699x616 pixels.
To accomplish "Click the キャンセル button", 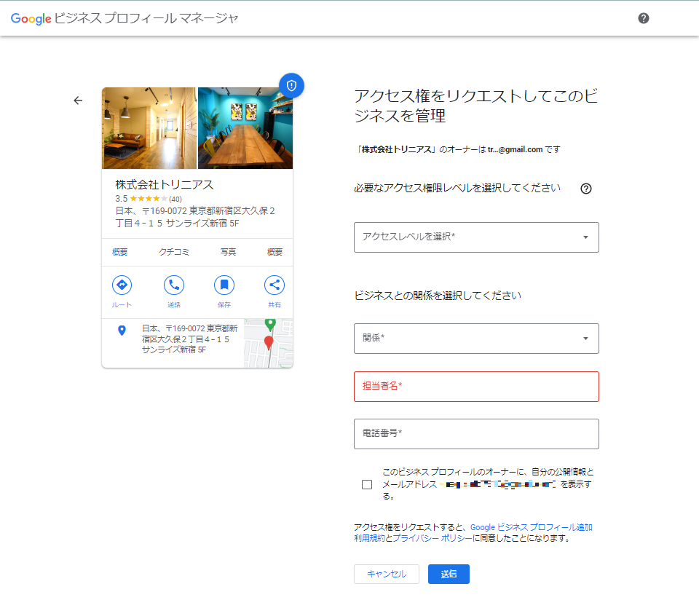I will click(x=387, y=574).
